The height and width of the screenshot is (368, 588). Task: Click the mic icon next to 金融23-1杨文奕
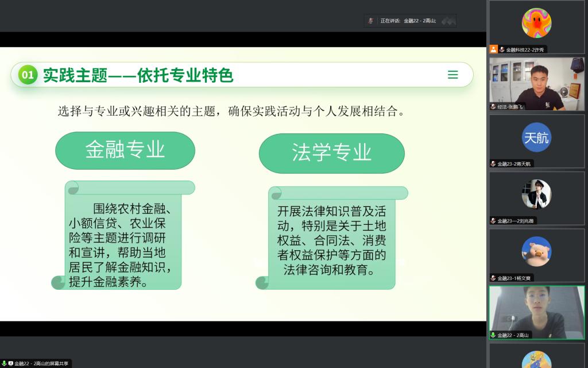(493, 278)
